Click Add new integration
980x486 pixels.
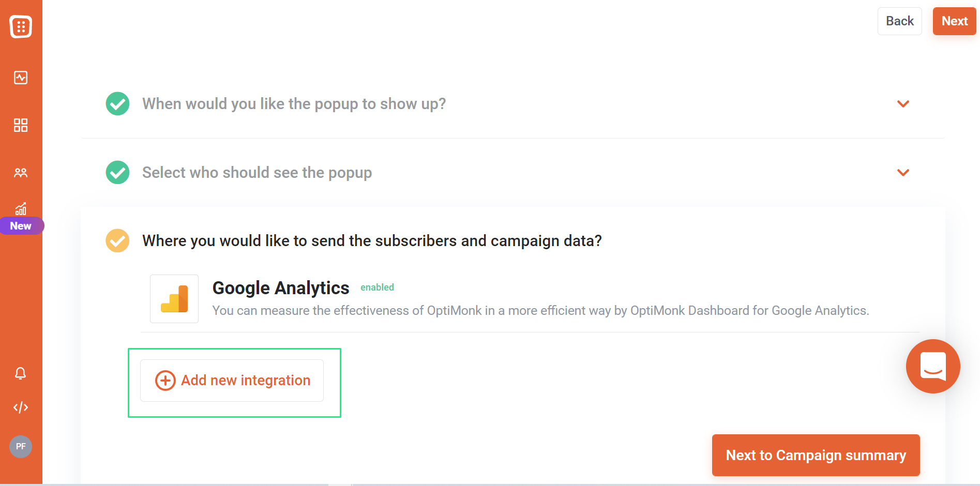[232, 381]
